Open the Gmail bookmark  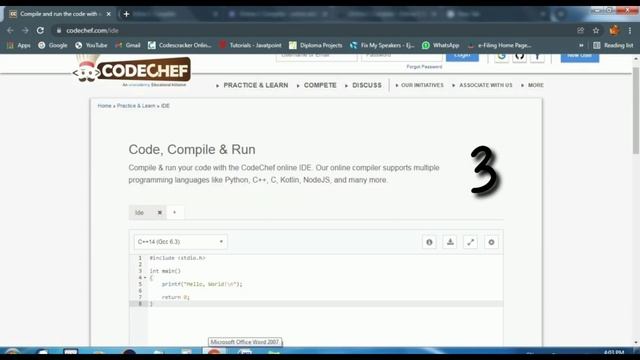[x=128, y=45]
